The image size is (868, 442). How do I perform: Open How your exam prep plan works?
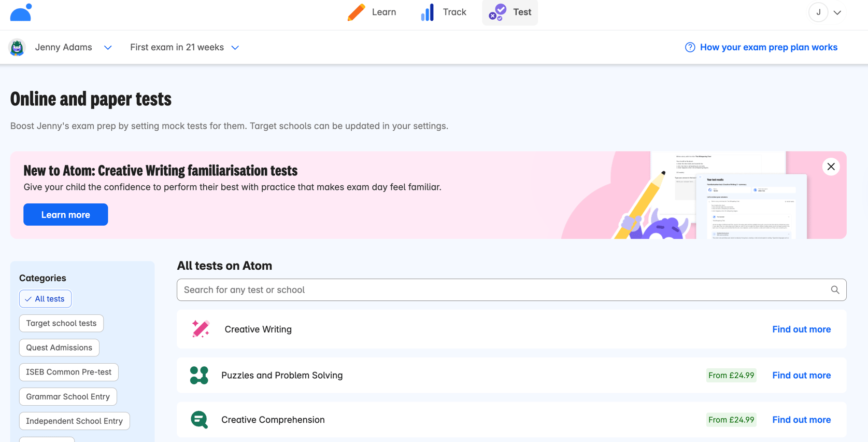769,47
